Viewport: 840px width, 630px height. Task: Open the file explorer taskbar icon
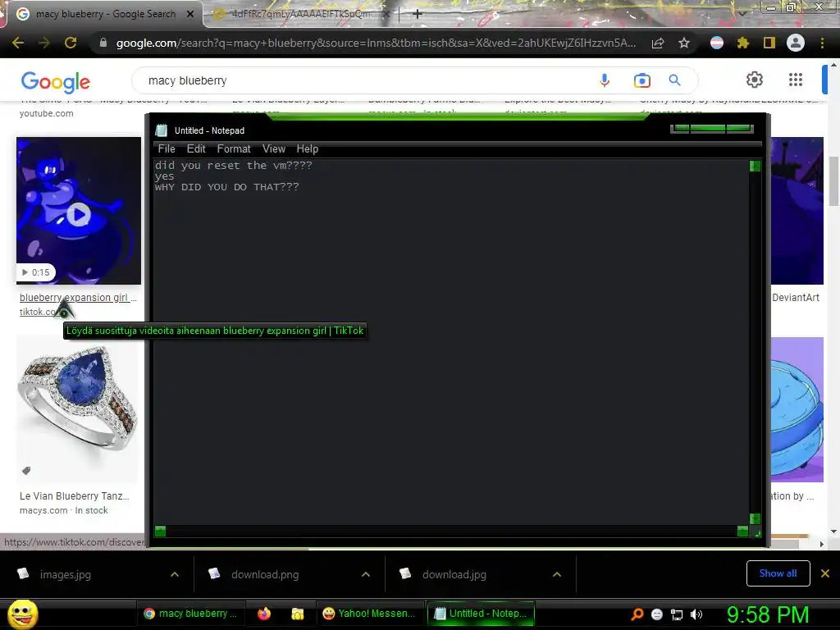[x=297, y=614]
